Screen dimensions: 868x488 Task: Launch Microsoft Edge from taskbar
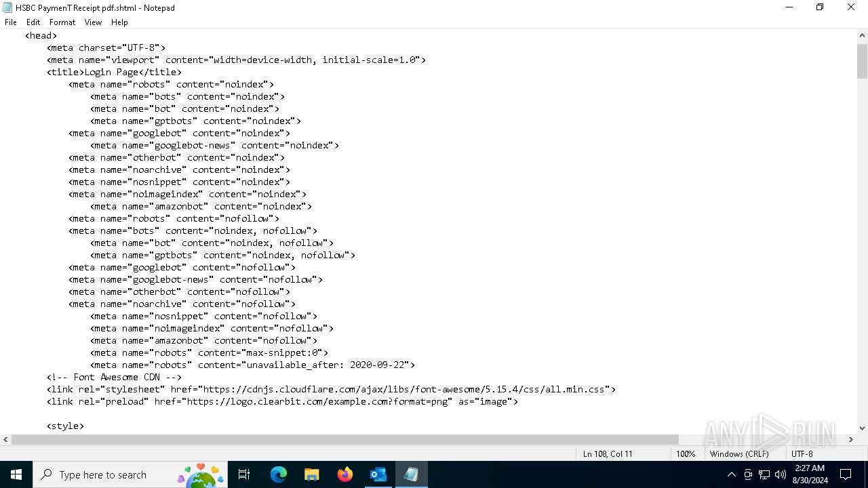tap(279, 474)
